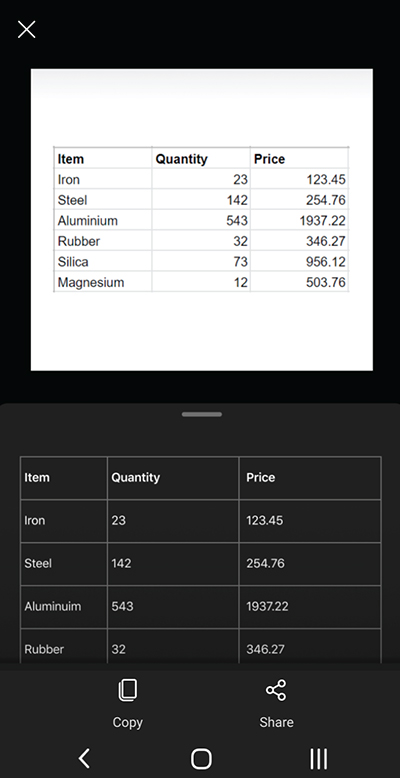Select the 254.76 price cell in extracted table
Screen dimensions: 400x778
tap(310, 564)
